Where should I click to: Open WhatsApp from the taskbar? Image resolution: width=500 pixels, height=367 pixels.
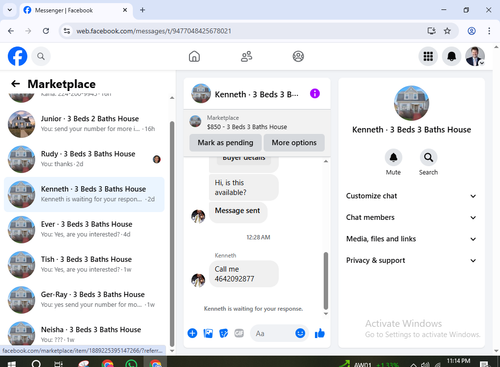(x=131, y=364)
